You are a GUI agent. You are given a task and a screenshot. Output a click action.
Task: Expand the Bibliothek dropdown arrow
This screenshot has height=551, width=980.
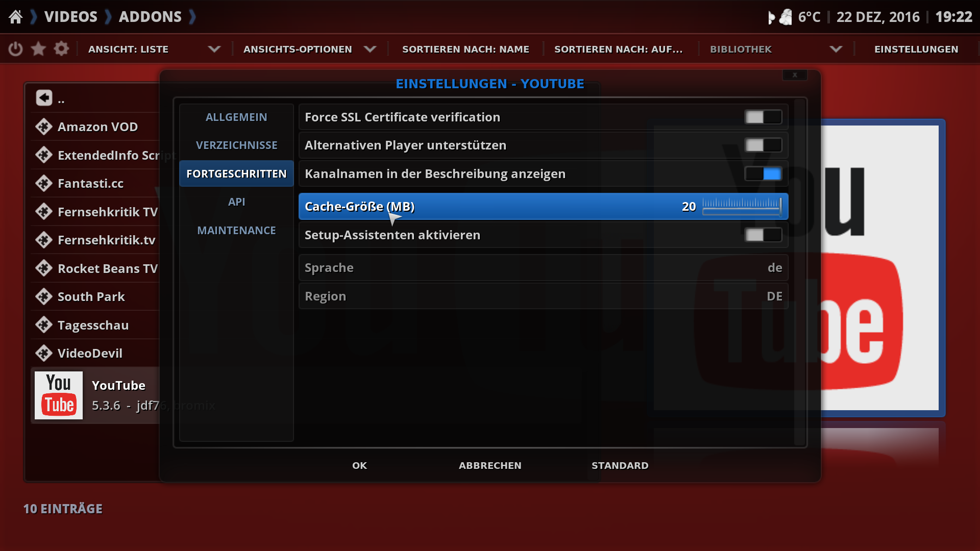tap(836, 49)
